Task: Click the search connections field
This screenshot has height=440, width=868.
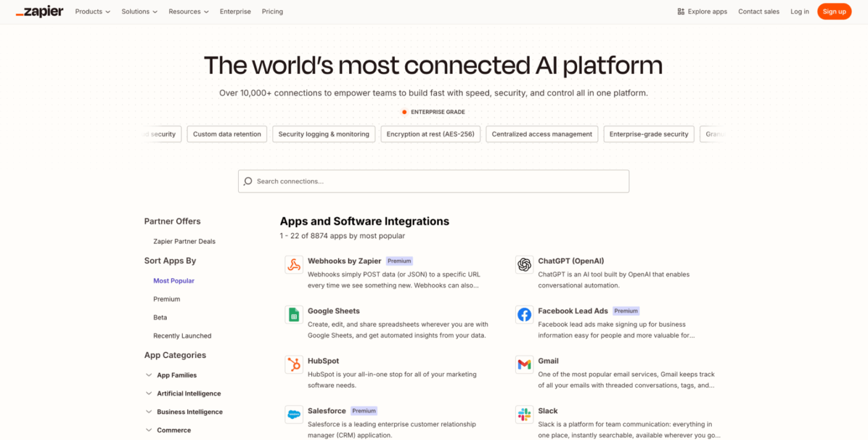Action: [433, 181]
